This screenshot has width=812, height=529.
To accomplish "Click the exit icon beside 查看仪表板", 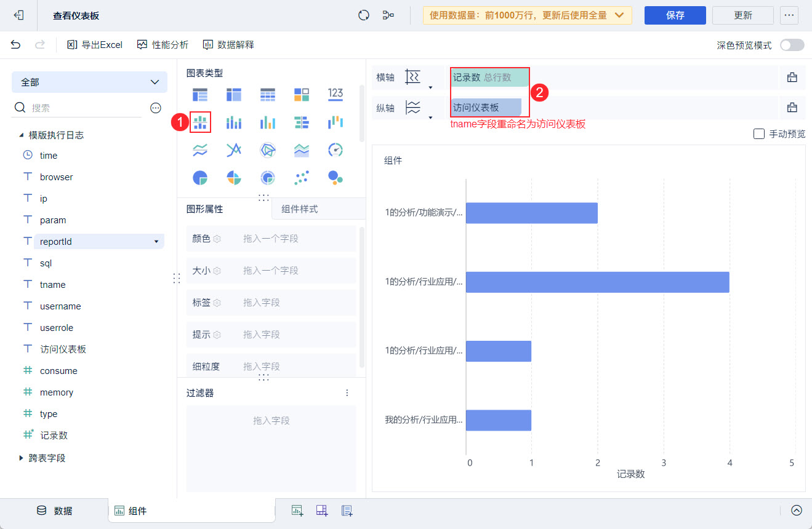I will (18, 15).
